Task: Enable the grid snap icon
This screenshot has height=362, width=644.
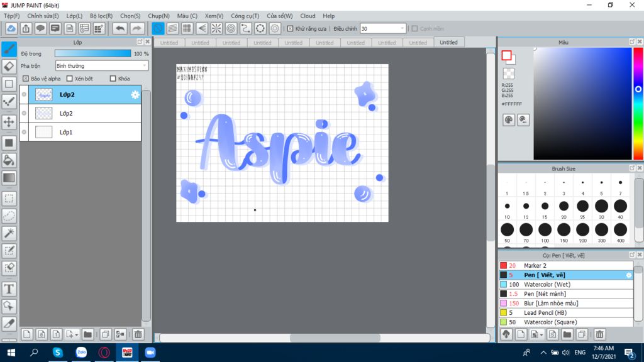Action: [x=187, y=28]
